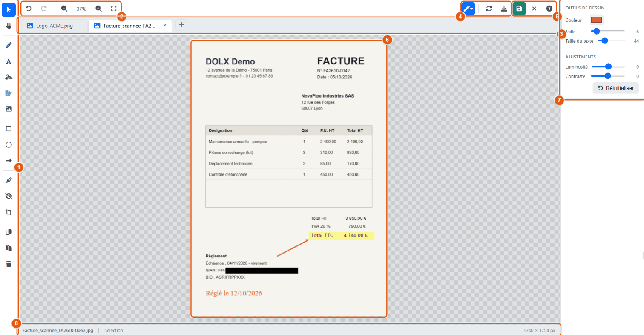Click the "Sélection" status bar text
644x335 pixels.
point(114,330)
